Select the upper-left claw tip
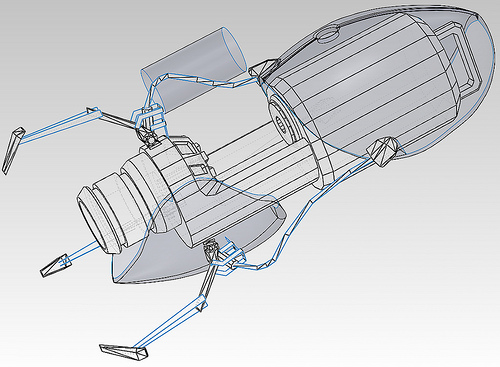The width and height of the screenshot is (500, 367). (x=13, y=150)
